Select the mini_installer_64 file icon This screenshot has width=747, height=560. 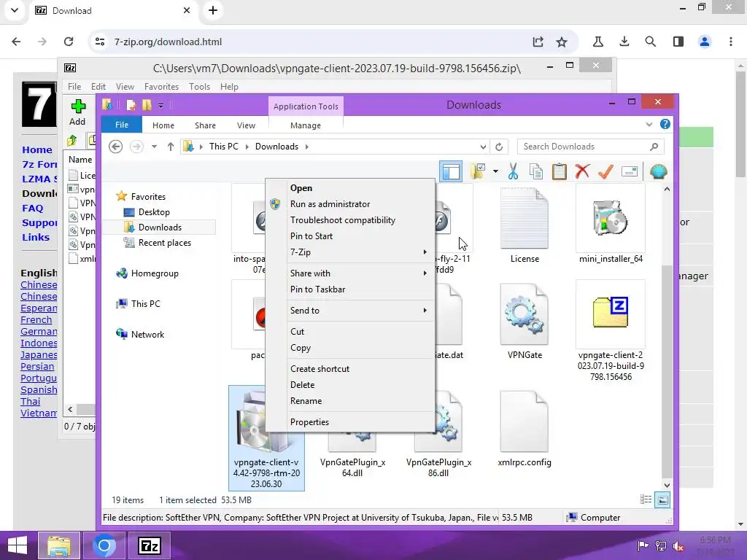(x=611, y=218)
